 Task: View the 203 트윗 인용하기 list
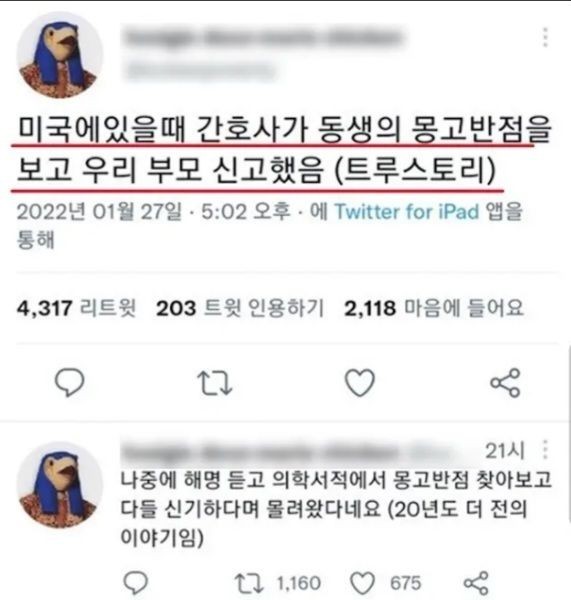tap(240, 308)
